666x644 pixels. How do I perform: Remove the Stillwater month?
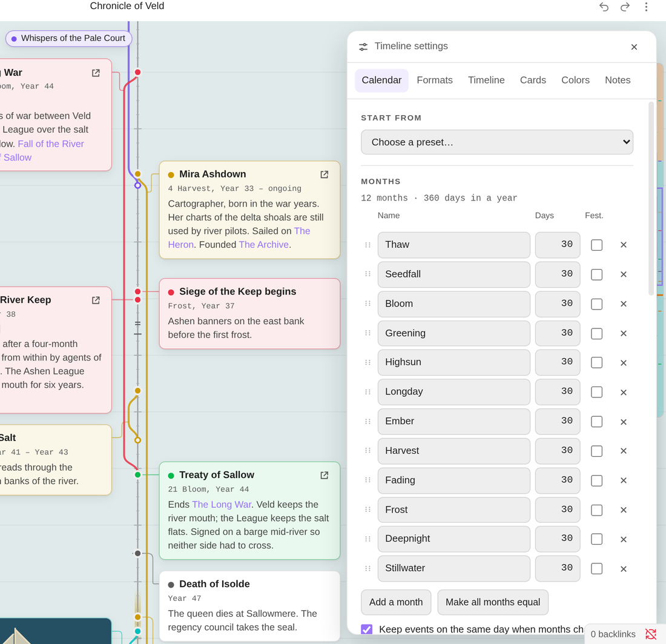[624, 569]
